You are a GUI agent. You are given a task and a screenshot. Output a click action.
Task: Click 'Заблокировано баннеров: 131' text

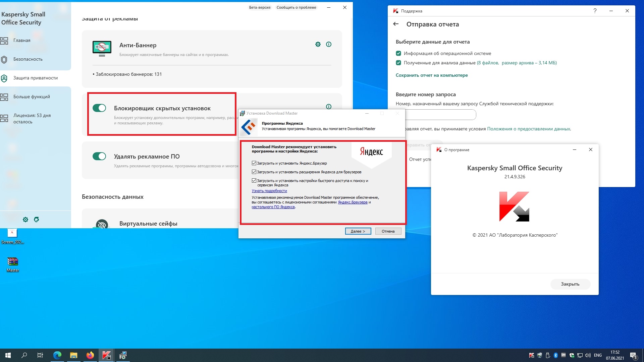click(x=129, y=74)
